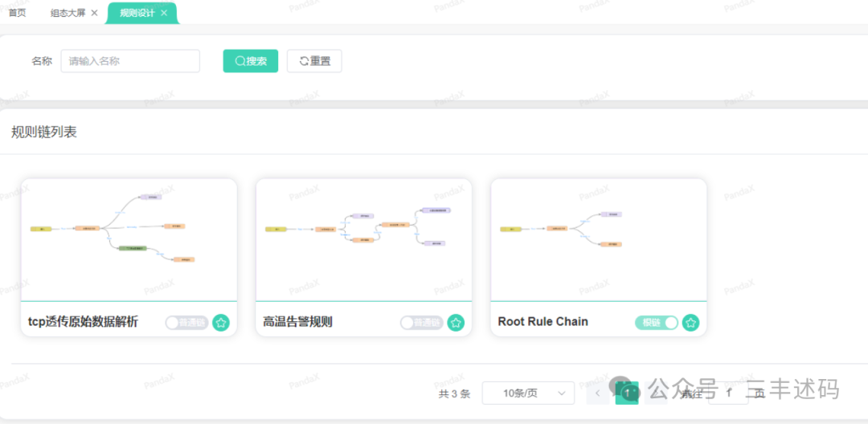Switch to the 组态大屏 tab
Viewport: 868px width, 424px height.
68,13
